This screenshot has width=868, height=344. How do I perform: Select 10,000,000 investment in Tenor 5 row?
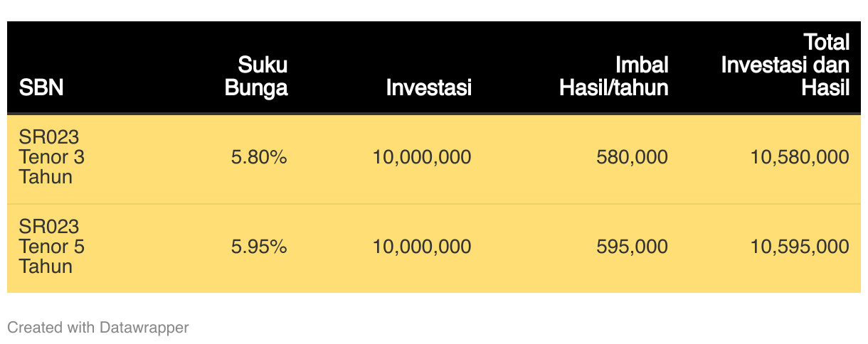pos(422,247)
